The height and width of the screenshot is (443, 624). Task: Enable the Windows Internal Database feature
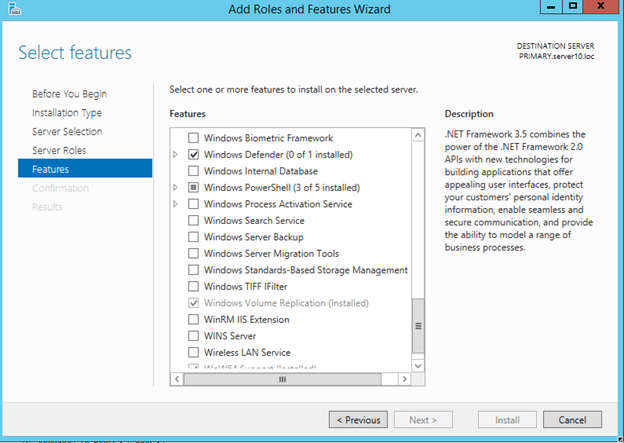click(x=194, y=171)
